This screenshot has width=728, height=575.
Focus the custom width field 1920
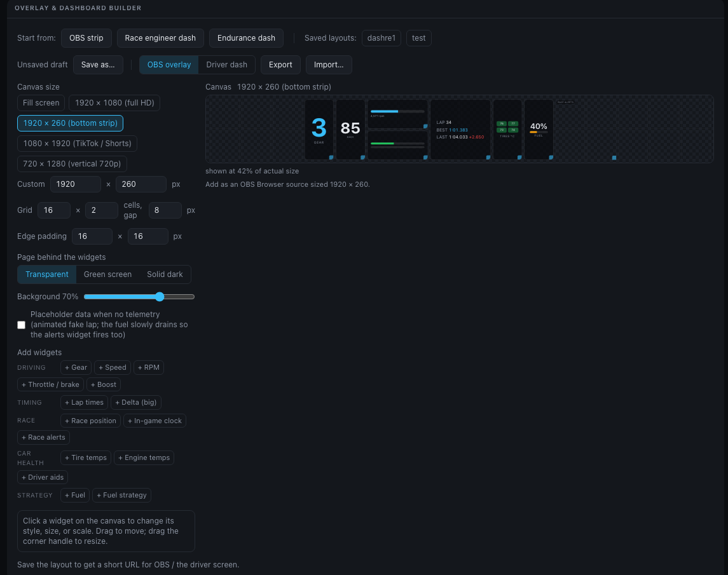coord(75,184)
